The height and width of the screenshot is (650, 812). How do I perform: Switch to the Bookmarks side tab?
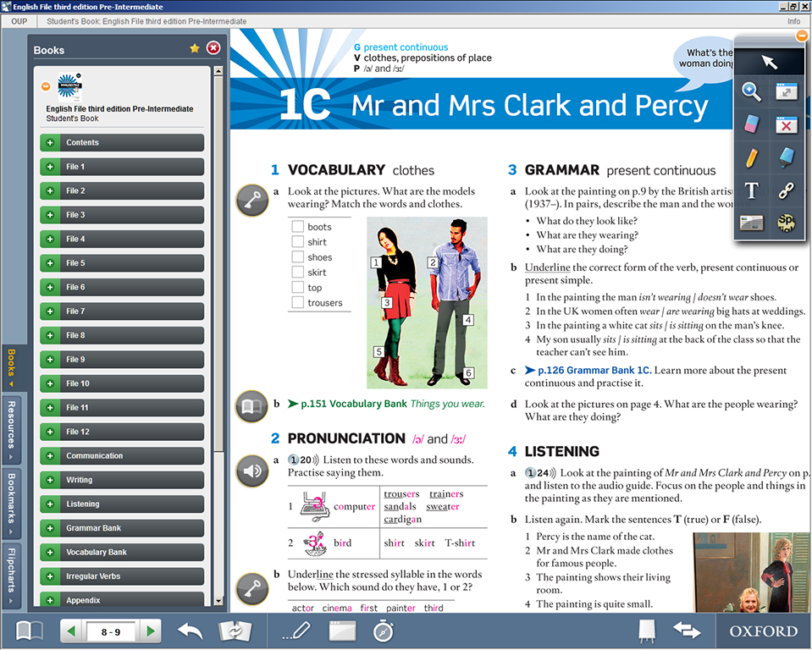[x=11, y=503]
